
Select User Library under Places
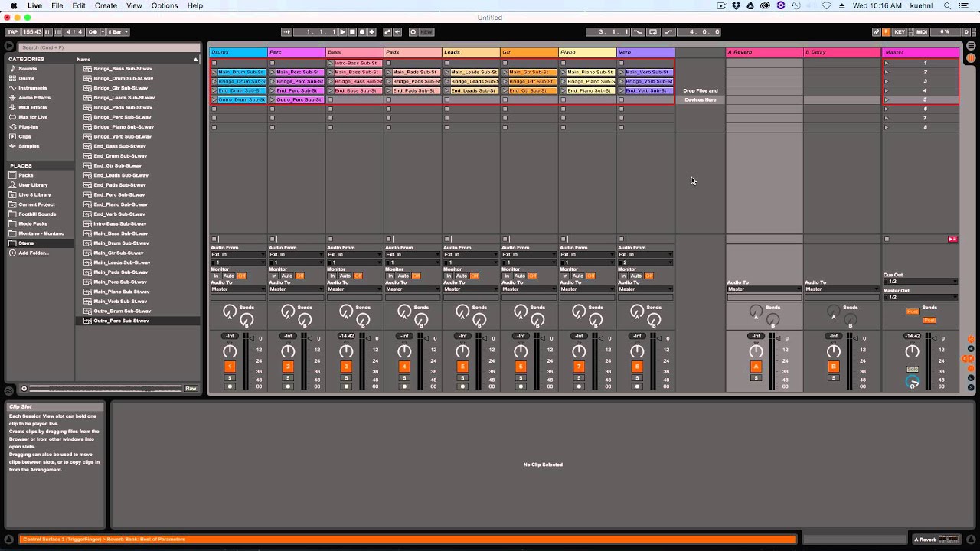pos(33,185)
